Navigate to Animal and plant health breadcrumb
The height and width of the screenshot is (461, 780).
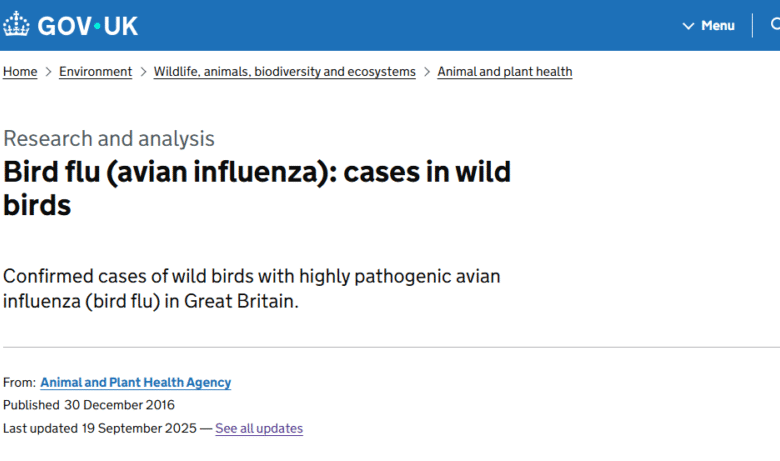(505, 72)
